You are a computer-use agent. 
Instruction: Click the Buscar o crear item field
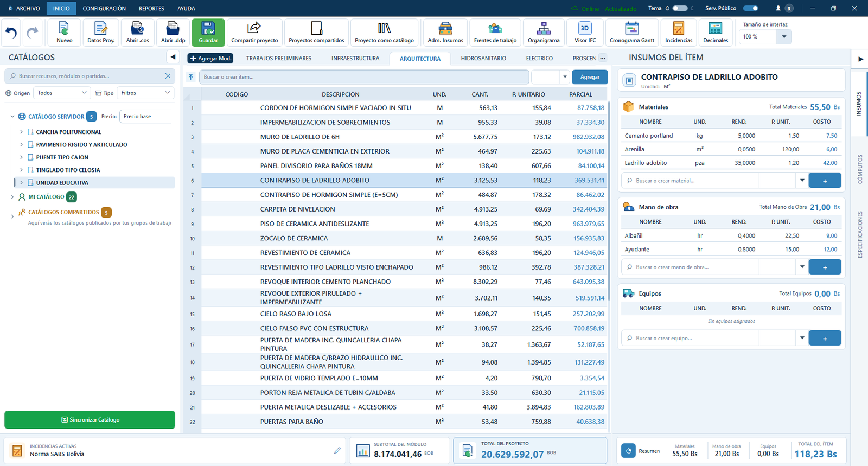[x=364, y=77]
